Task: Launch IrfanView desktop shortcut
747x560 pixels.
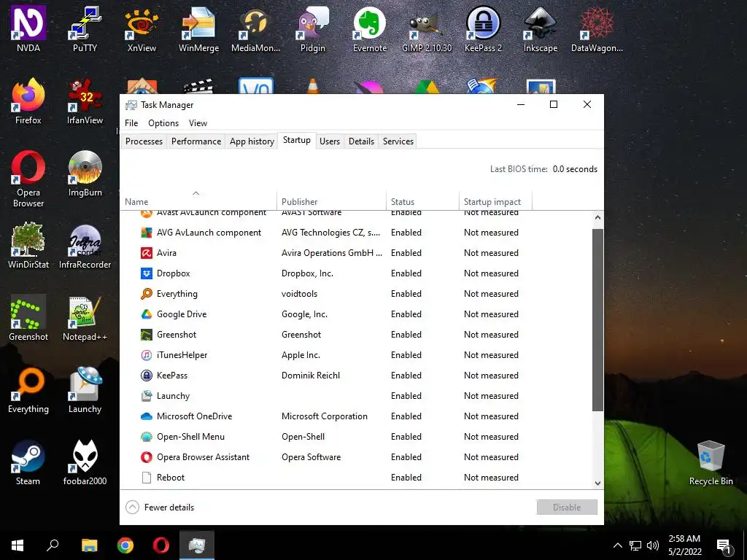Action: (85, 101)
